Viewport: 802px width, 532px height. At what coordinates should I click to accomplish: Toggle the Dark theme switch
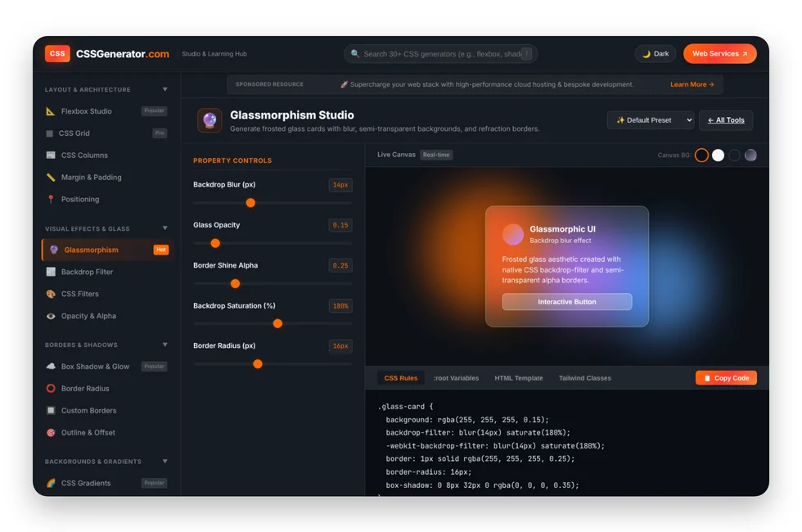(x=656, y=54)
